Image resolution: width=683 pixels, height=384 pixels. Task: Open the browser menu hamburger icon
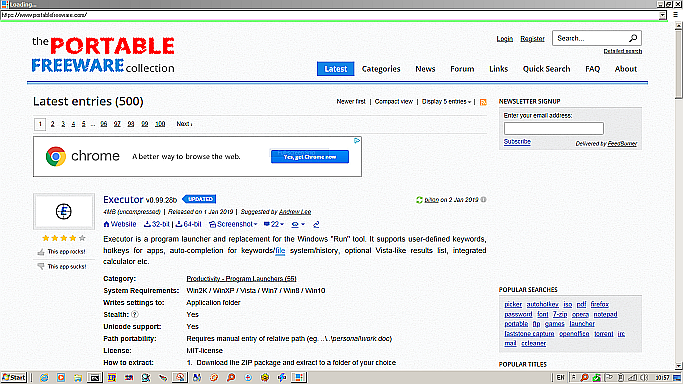[x=675, y=15]
